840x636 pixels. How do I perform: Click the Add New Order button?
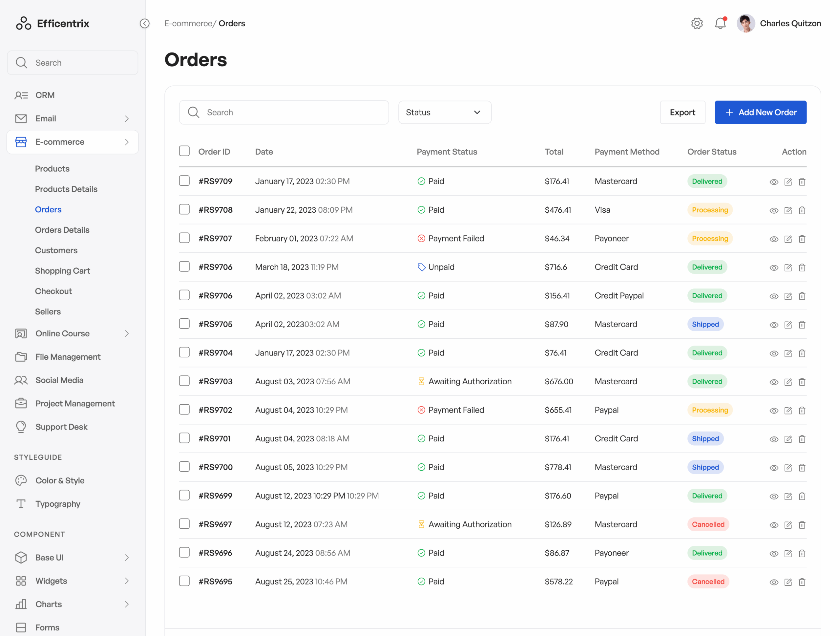click(x=760, y=112)
